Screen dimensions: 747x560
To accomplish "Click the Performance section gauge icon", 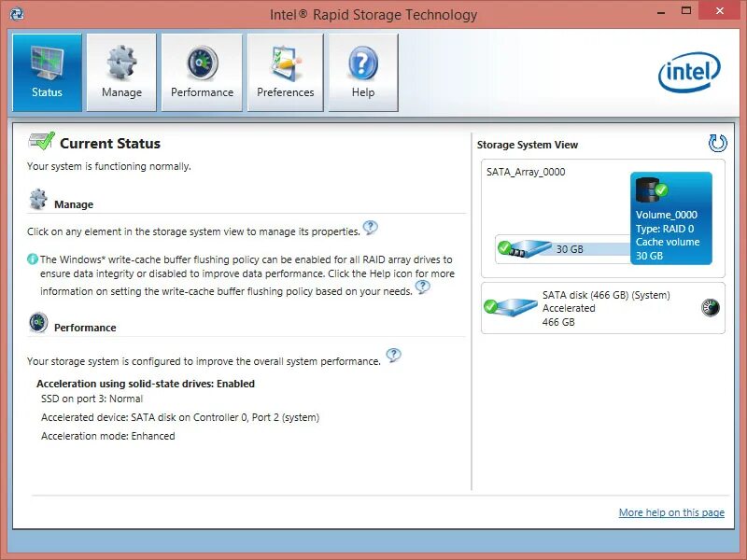I will pos(38,322).
